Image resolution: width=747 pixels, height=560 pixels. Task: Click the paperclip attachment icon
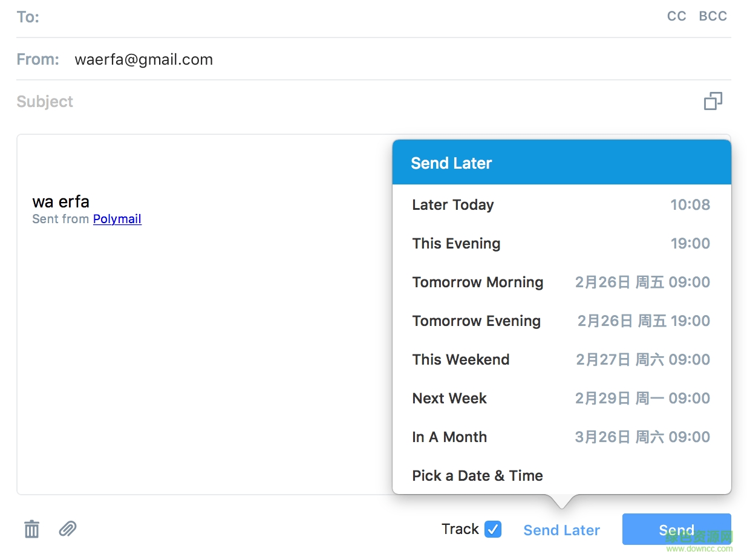click(68, 529)
